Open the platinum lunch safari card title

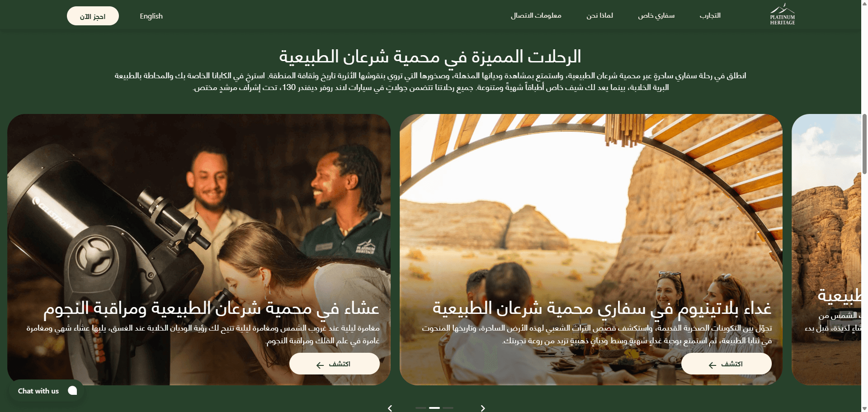tap(602, 308)
